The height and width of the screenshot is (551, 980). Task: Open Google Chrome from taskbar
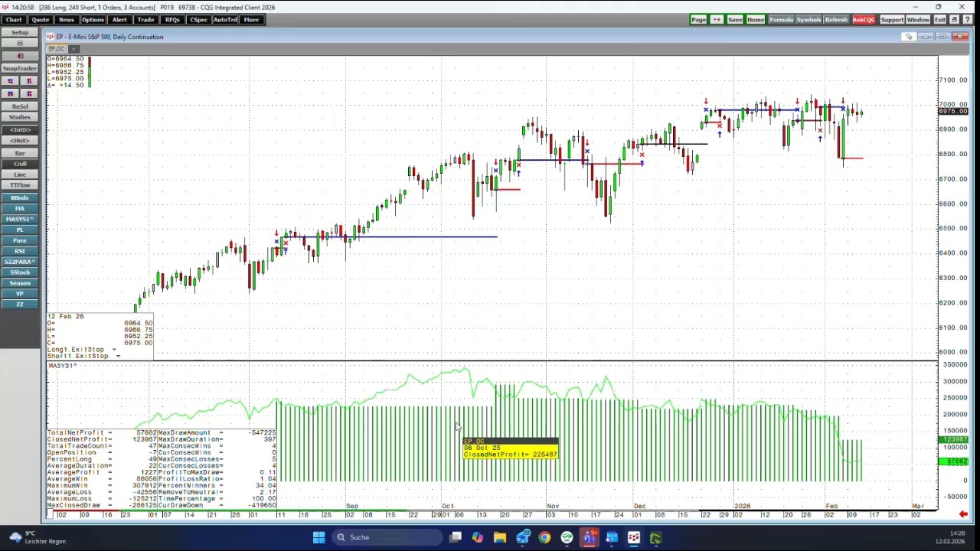544,537
